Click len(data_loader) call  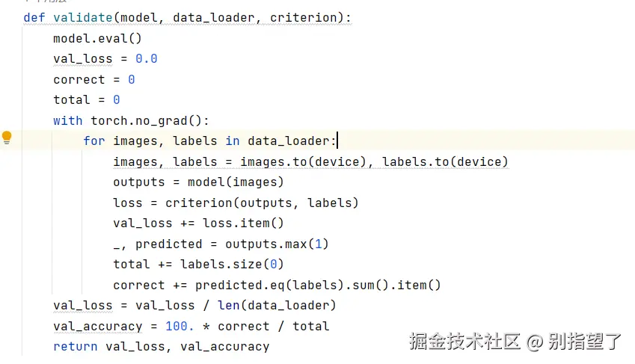tap(277, 305)
